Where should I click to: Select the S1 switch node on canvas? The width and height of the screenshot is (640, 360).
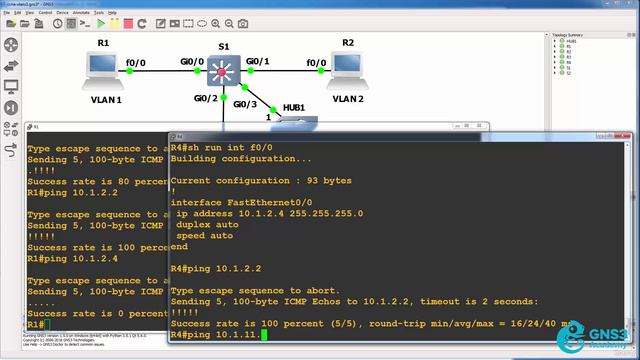tap(223, 71)
